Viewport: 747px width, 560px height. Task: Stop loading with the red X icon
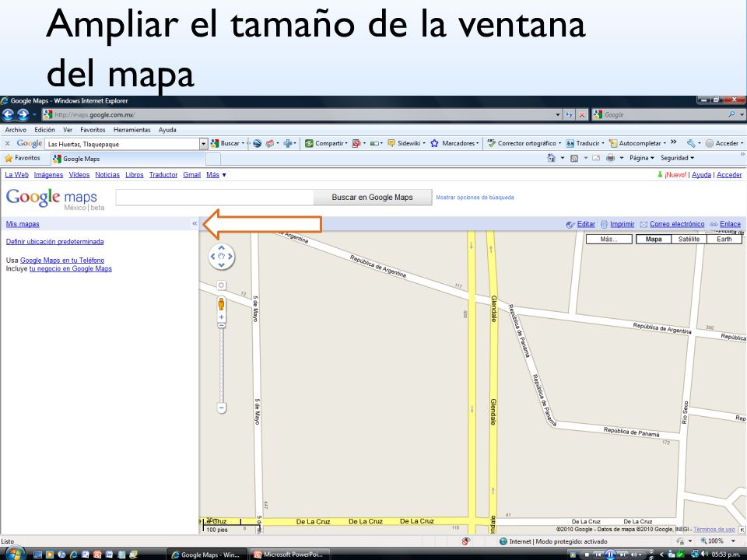point(582,115)
